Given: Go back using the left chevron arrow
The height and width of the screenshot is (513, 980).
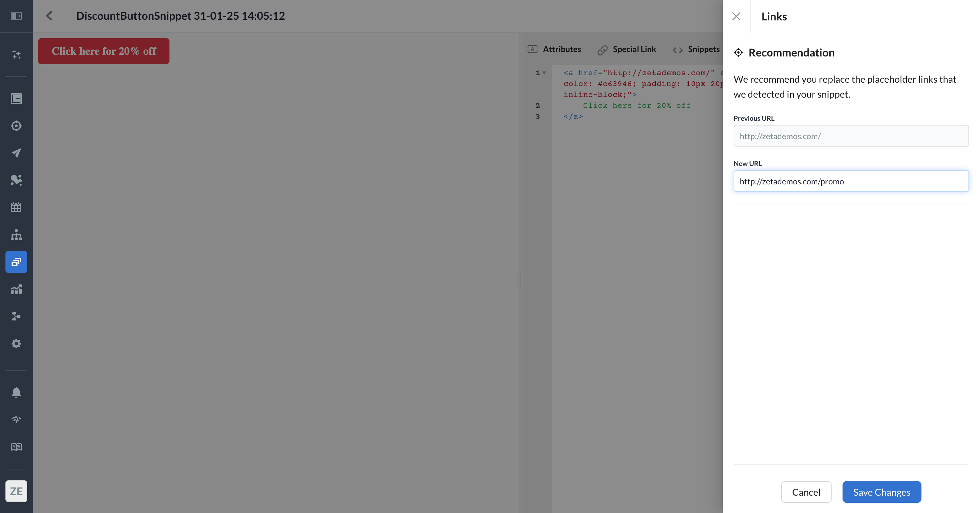Looking at the screenshot, I should [x=49, y=16].
